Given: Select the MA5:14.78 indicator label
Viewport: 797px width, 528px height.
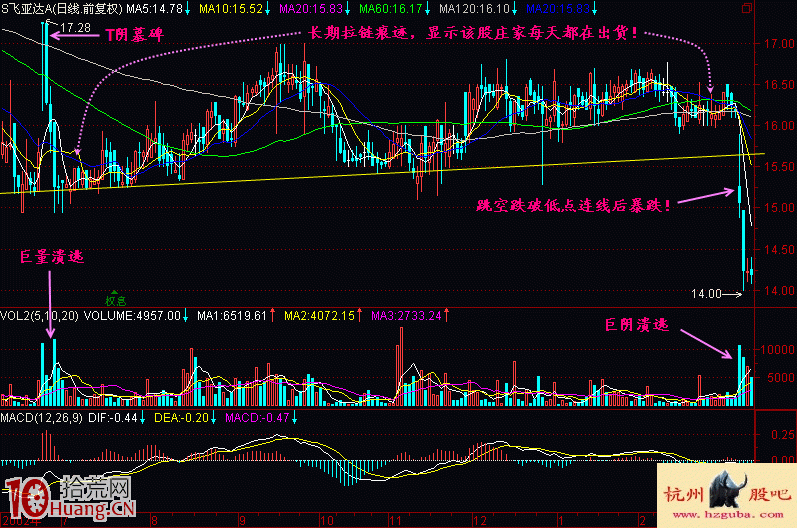Looking at the screenshot, I should point(154,9).
